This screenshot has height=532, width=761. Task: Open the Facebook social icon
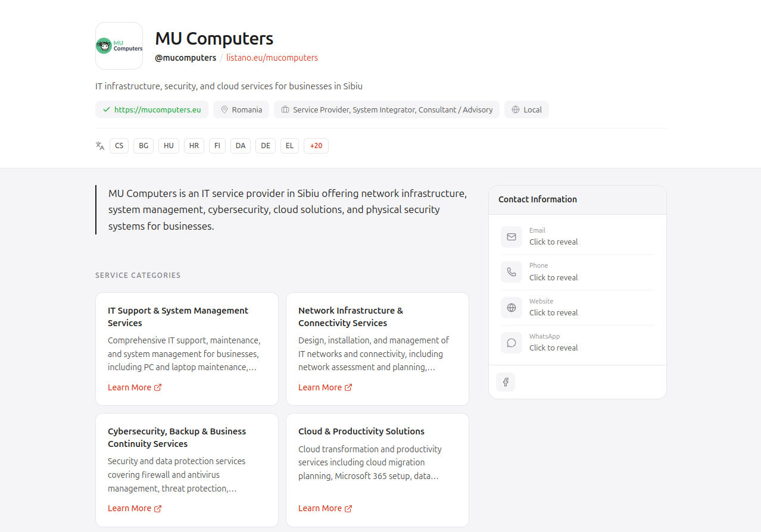tap(506, 382)
